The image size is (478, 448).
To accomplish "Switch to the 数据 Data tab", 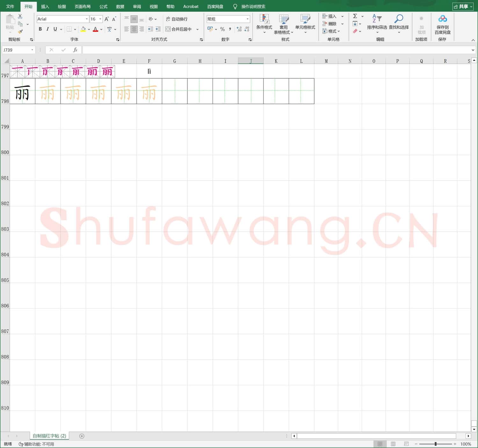I will pyautogui.click(x=120, y=6).
